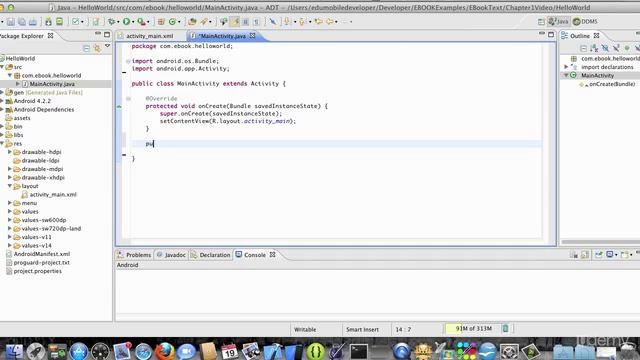Expand the values-v14 folder
This screenshot has height=360, width=640.
pyautogui.click(x=10, y=245)
